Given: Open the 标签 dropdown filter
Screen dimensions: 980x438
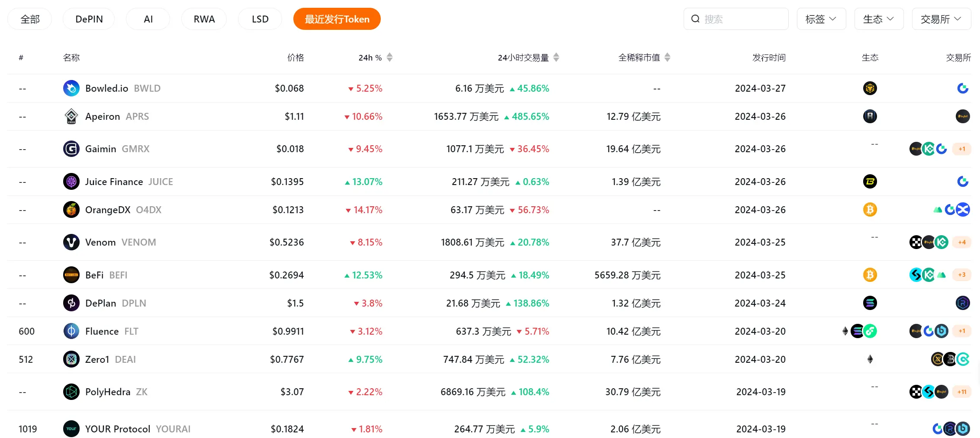Looking at the screenshot, I should pos(821,19).
